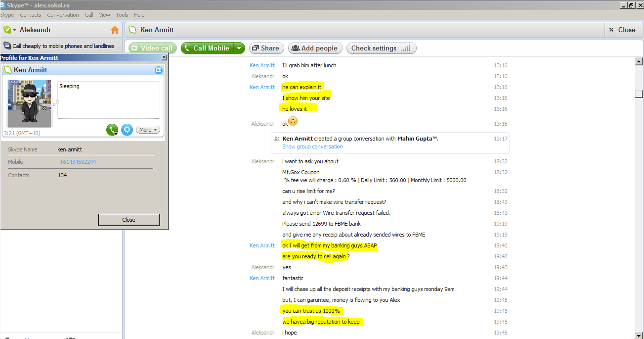Viewport: 644px width, 339px height.
Task: Close the Ken Armitt conversation tab
Action: tap(622, 30)
